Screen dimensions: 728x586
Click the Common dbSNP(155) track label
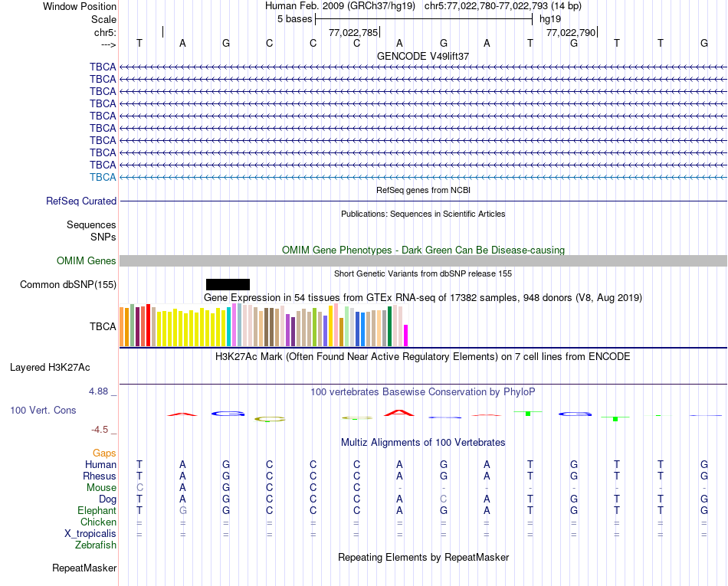68,284
